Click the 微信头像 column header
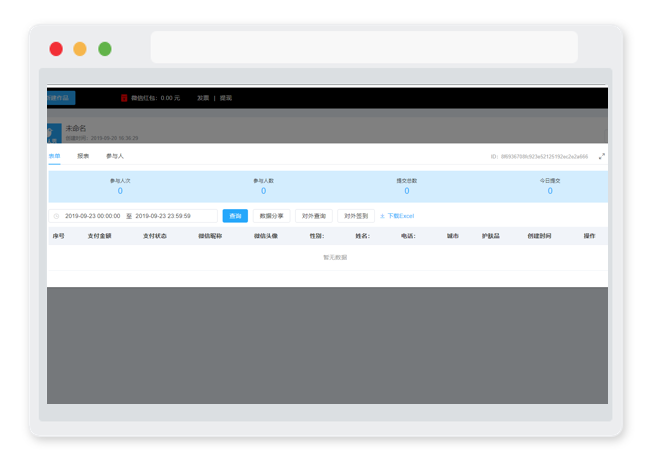The width and height of the screenshot is (660, 460). 266,236
